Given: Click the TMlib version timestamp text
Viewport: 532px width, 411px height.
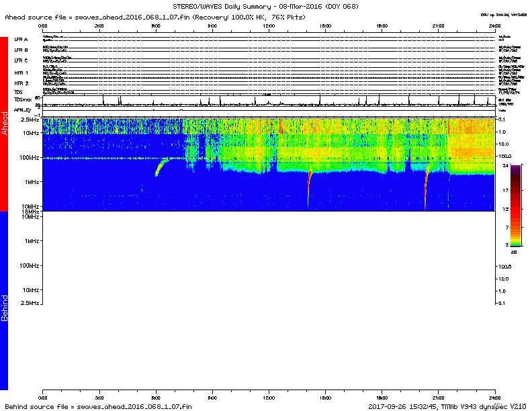Looking at the screenshot, I should click(447, 406).
